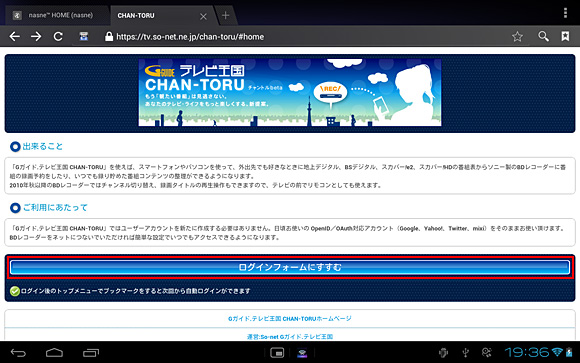
Task: Tap the USB connection notification icon
Action: [465, 353]
